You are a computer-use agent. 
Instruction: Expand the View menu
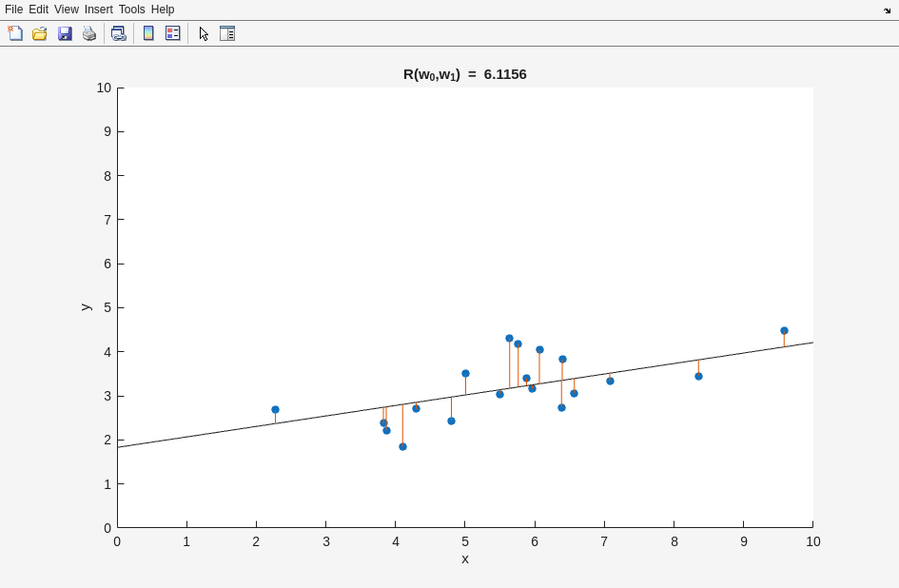click(67, 10)
